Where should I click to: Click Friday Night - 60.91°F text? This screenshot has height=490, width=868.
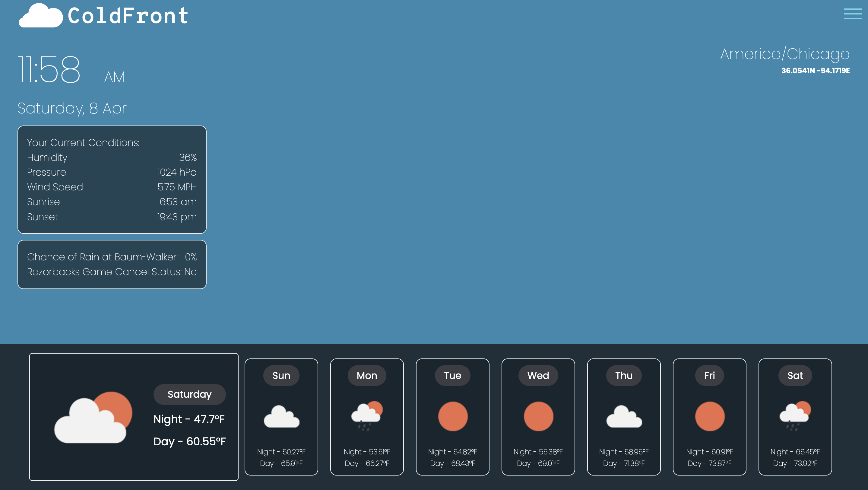[x=710, y=452]
